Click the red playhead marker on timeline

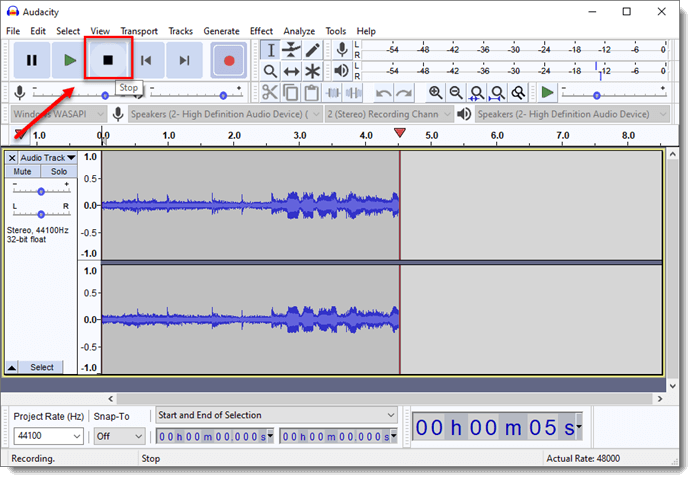click(400, 133)
